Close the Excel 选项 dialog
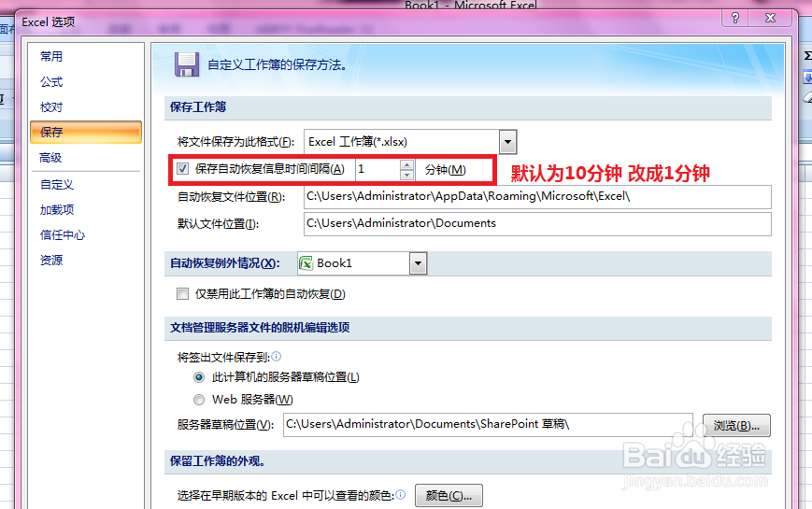This screenshot has width=812, height=509. [x=771, y=18]
